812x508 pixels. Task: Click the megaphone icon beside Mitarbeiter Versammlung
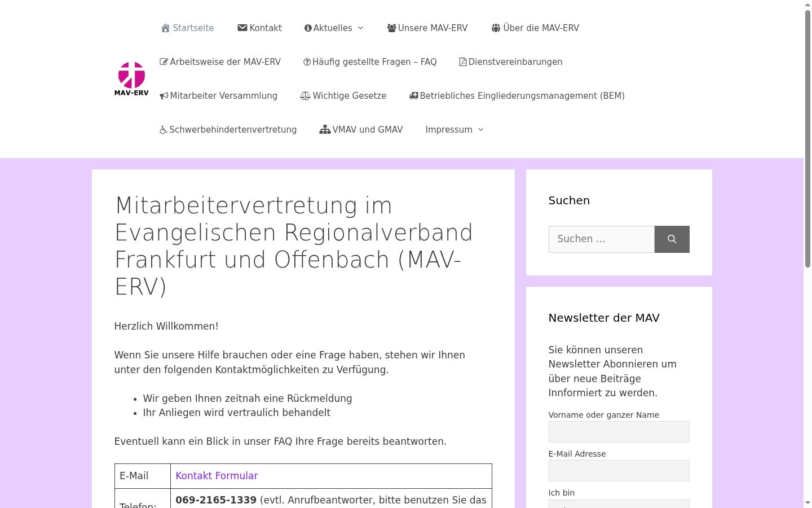164,96
